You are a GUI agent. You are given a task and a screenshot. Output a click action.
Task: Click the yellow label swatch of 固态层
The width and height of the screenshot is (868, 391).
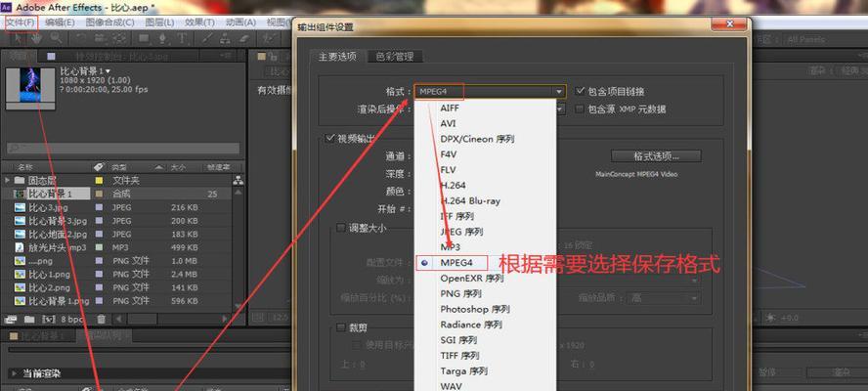(99, 180)
